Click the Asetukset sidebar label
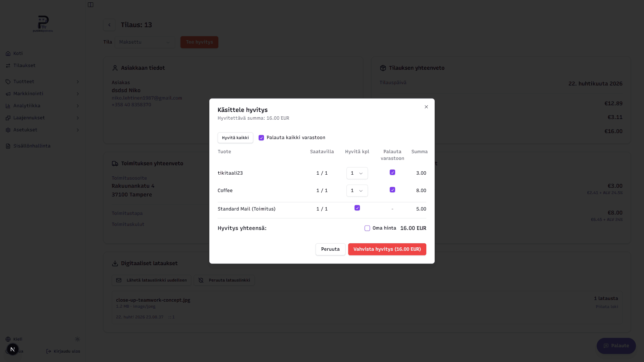The height and width of the screenshot is (362, 644). coord(25,130)
